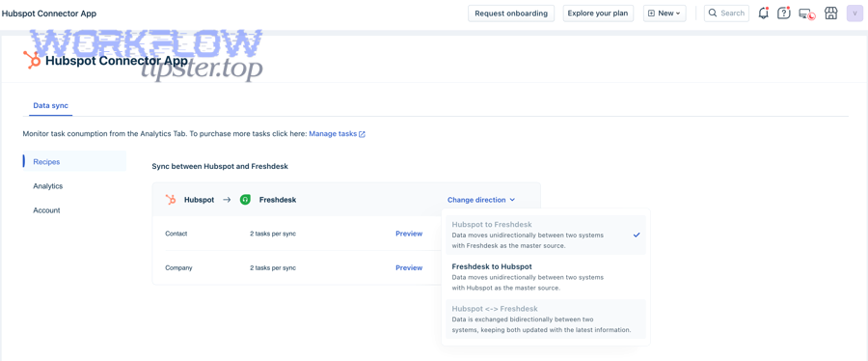The height and width of the screenshot is (361, 868).
Task: Click the green Freshdesk icon in sync card
Action: click(245, 200)
